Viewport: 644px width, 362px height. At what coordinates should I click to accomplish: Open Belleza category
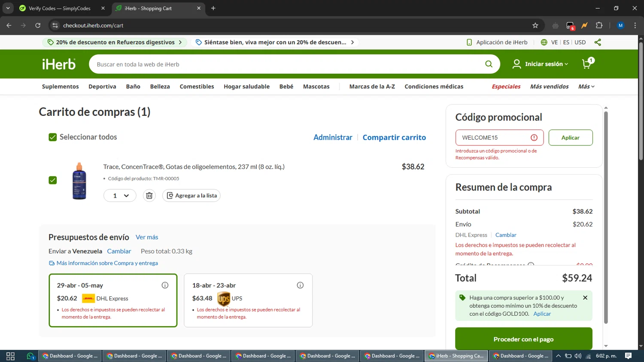(160, 86)
